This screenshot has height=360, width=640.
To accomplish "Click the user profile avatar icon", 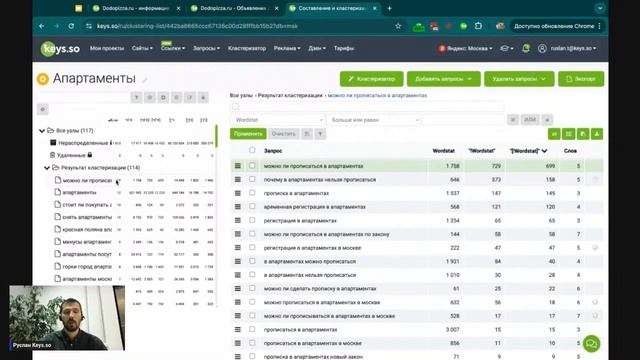I will 542,48.
